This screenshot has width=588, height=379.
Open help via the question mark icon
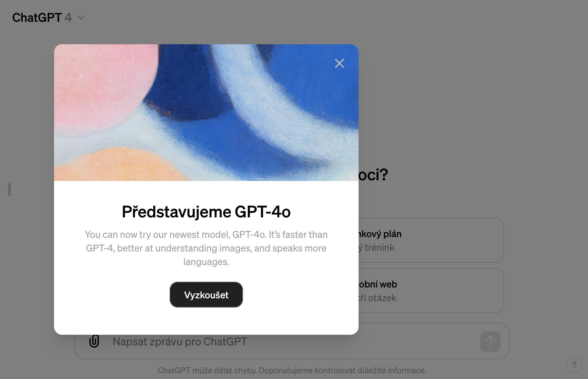tap(574, 365)
